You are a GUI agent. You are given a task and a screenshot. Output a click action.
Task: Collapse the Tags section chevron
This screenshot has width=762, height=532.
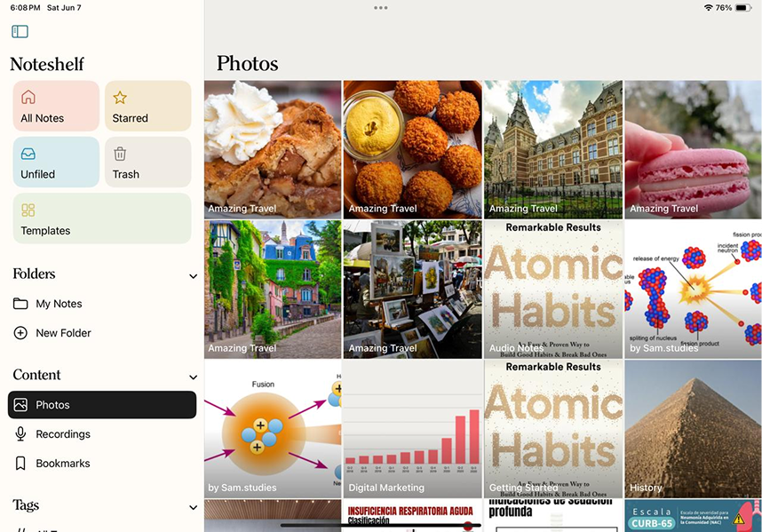[193, 508]
